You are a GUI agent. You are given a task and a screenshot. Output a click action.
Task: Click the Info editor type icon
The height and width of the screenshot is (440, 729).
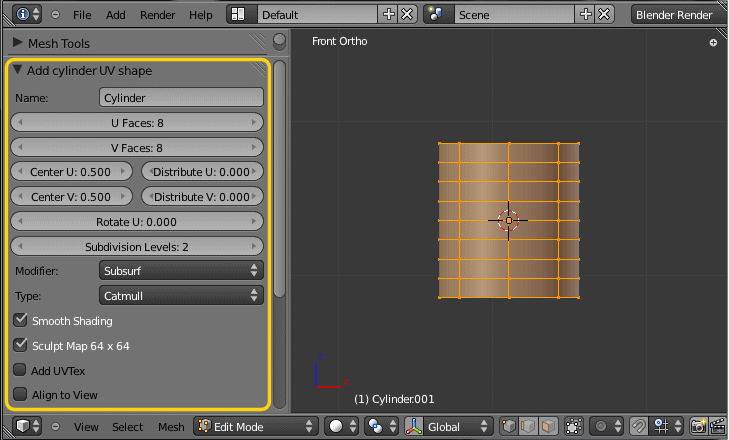click(x=22, y=15)
